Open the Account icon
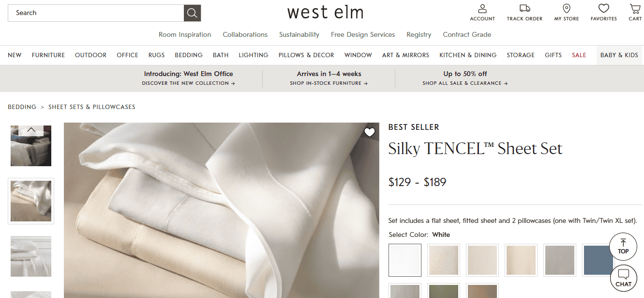The image size is (644, 298). [482, 9]
